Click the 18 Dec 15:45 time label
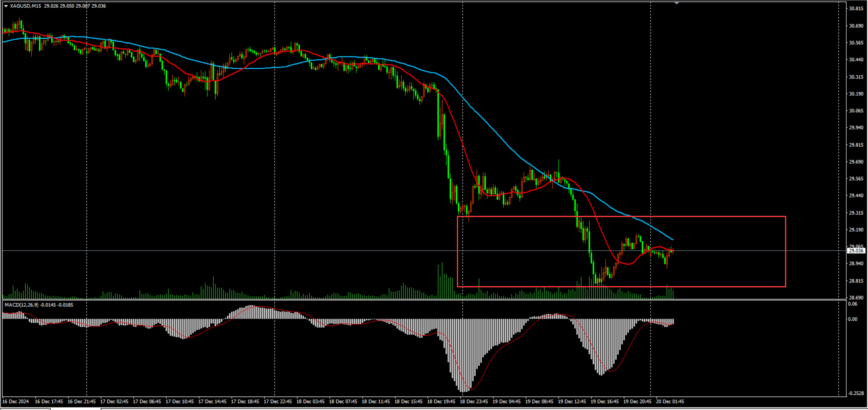Image resolution: width=868 pixels, height=410 pixels. point(409,401)
